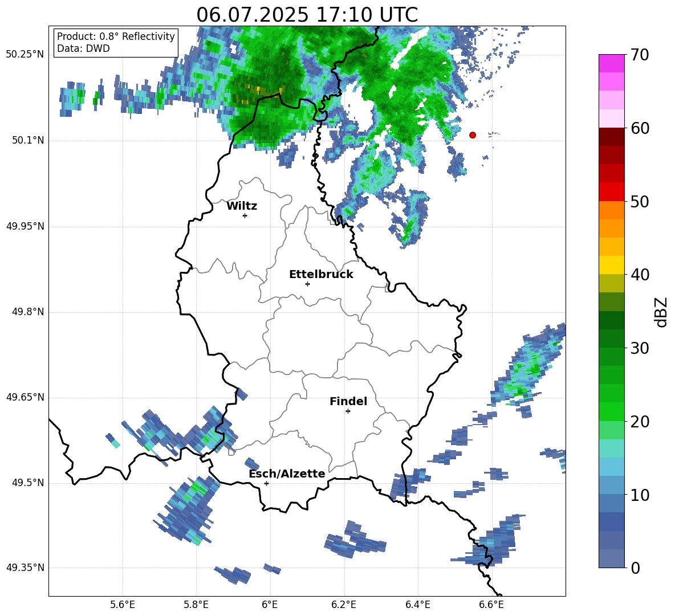The image size is (675, 616).
Task: Click the Wiltz station cross marker
Action: pyautogui.click(x=245, y=215)
